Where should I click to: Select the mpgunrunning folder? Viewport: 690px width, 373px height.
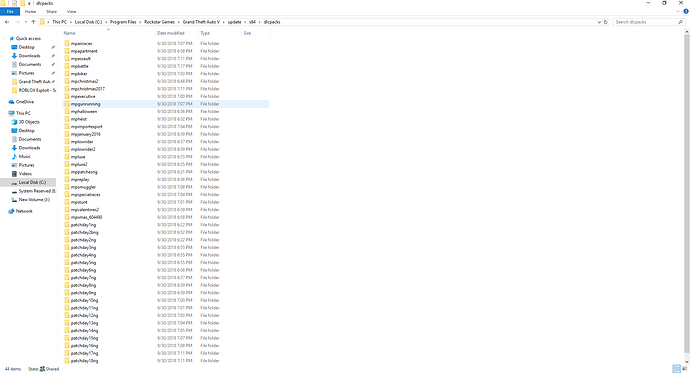pyautogui.click(x=166, y=104)
